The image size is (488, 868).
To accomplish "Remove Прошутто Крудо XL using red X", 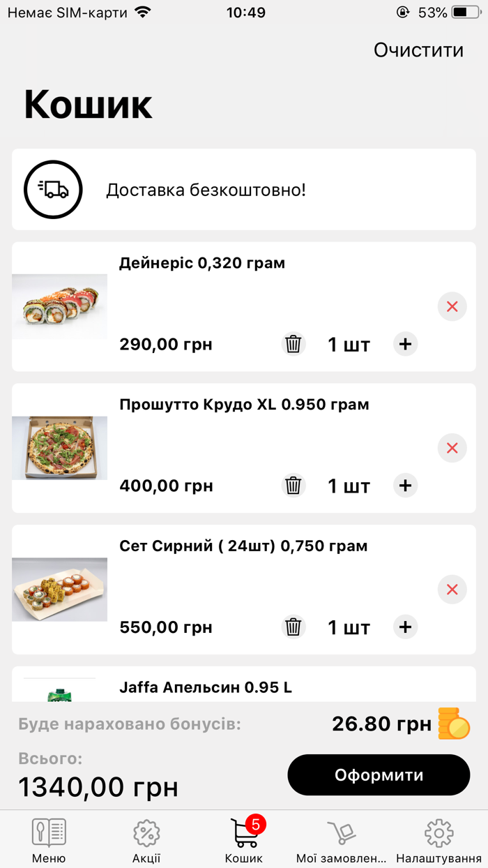I will [x=452, y=448].
